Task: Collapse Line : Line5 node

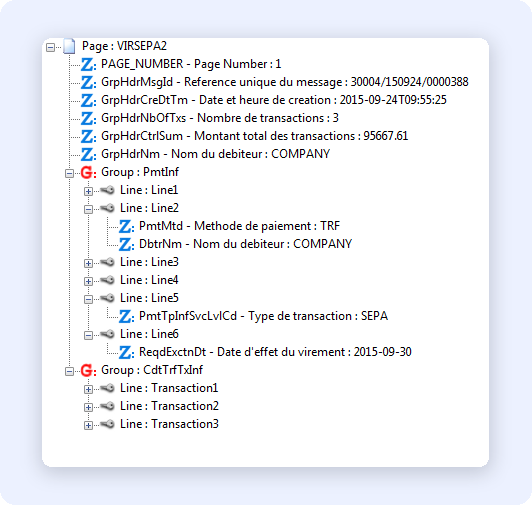Action: 88,299
